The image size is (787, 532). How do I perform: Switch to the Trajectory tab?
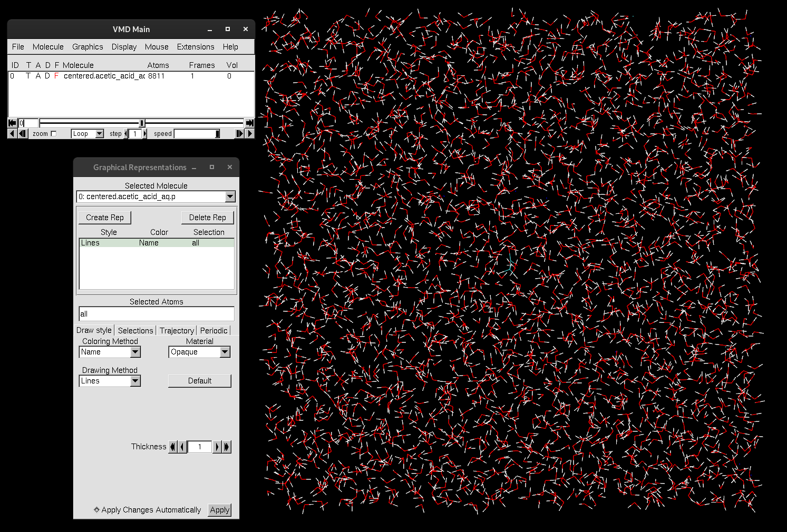pos(177,330)
